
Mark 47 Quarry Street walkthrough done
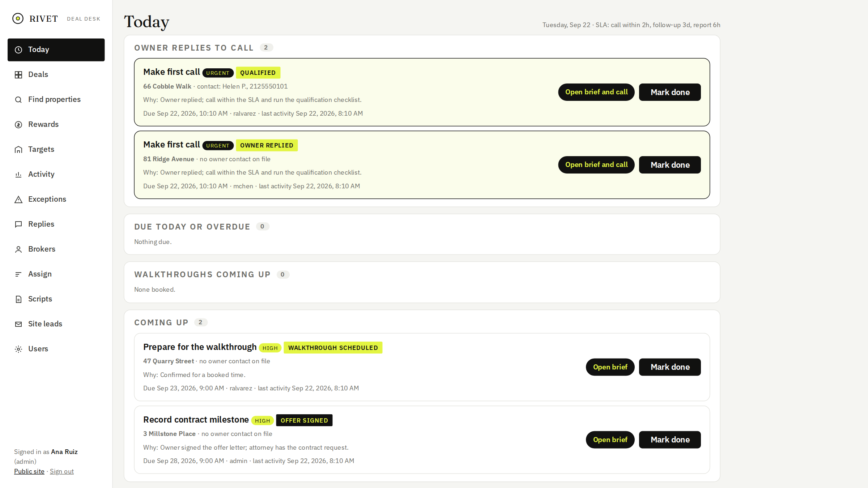pos(670,367)
